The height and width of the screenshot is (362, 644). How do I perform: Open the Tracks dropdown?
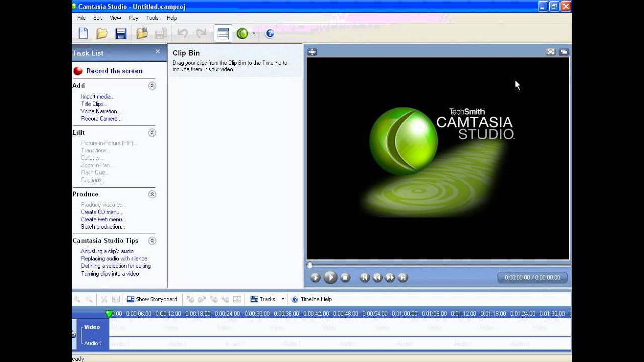point(267,299)
